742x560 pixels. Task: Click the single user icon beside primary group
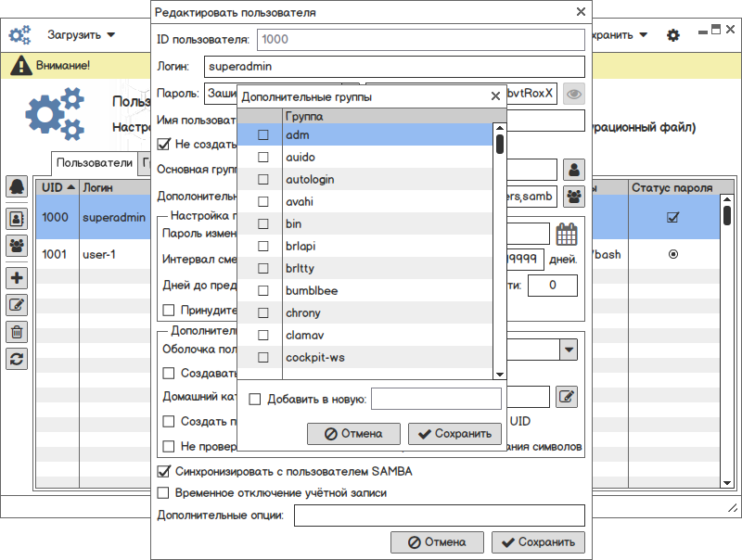pyautogui.click(x=575, y=170)
